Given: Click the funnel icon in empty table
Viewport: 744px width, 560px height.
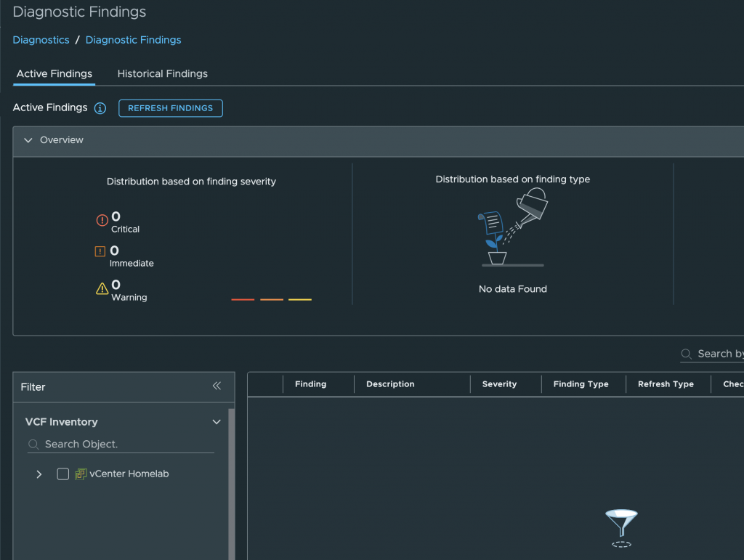Looking at the screenshot, I should click(x=621, y=524).
